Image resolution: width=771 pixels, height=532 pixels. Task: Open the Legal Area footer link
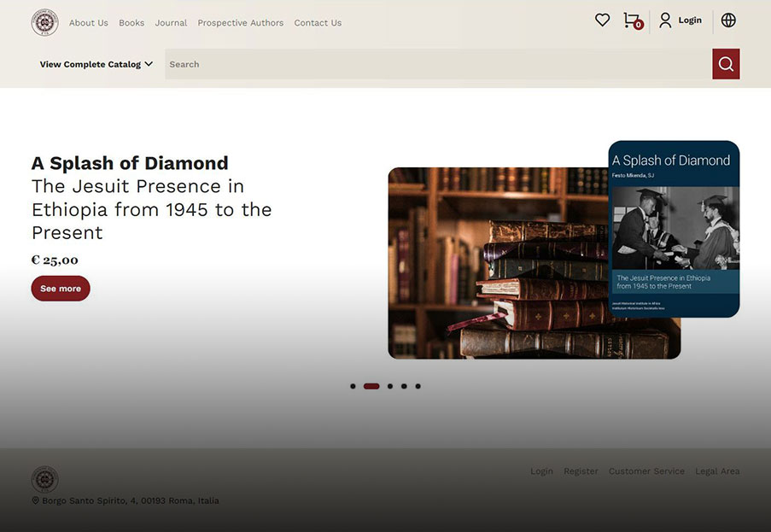[717, 471]
